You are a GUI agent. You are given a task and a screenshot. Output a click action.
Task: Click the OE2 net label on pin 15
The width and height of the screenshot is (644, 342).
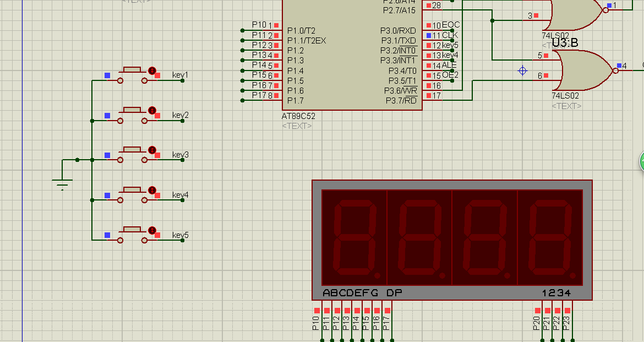(450, 75)
